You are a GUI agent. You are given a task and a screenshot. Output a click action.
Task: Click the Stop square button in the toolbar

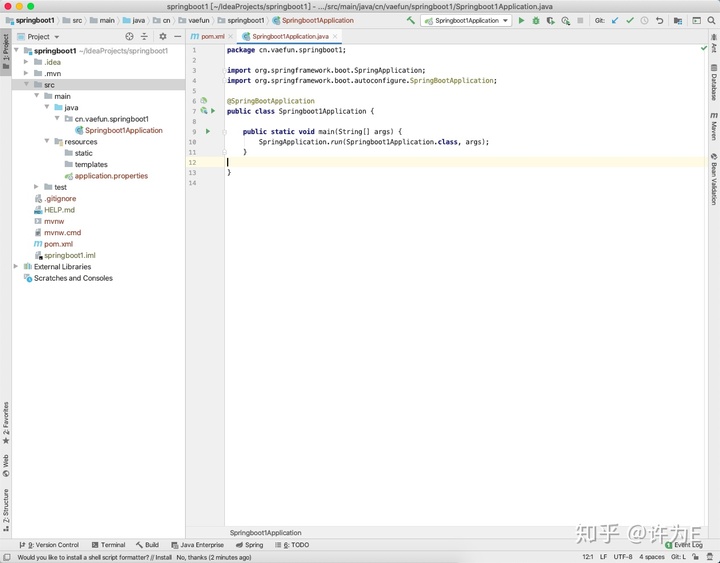pos(580,20)
